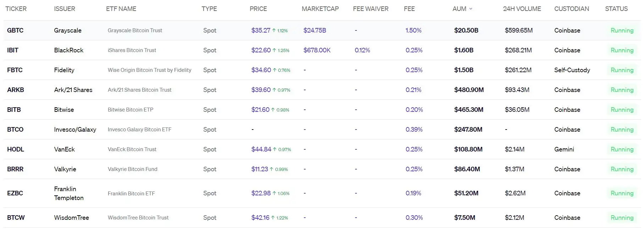Image resolution: width=644 pixels, height=229 pixels.
Task: Toggle GBTC's Running status badge
Action: (x=622, y=30)
